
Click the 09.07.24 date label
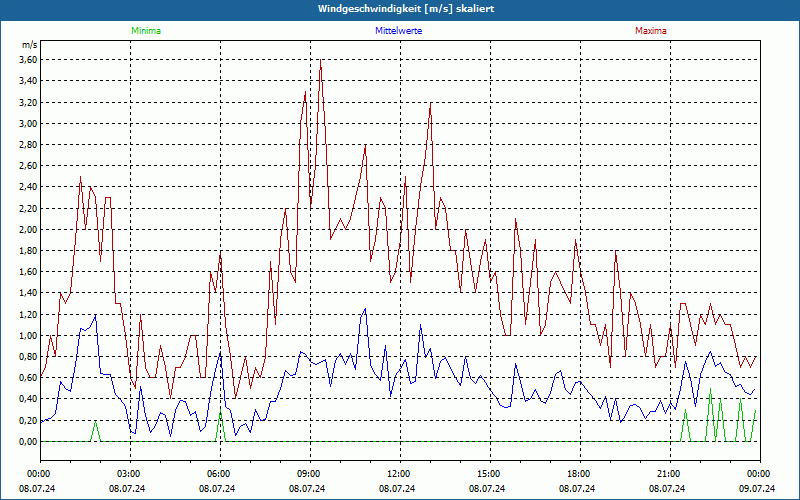pyautogui.click(x=757, y=489)
